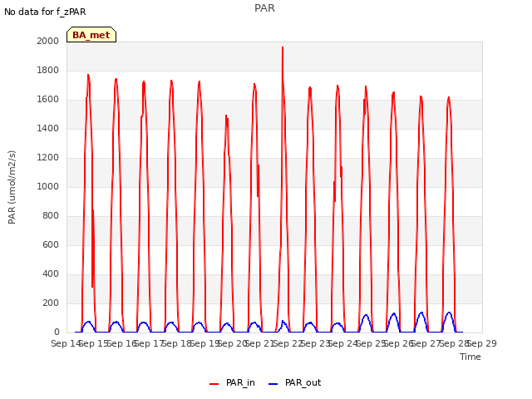Viewport: 532px width, 399px height.
Task: Click the first PAR_in peak near 1770
Action: tap(88, 76)
